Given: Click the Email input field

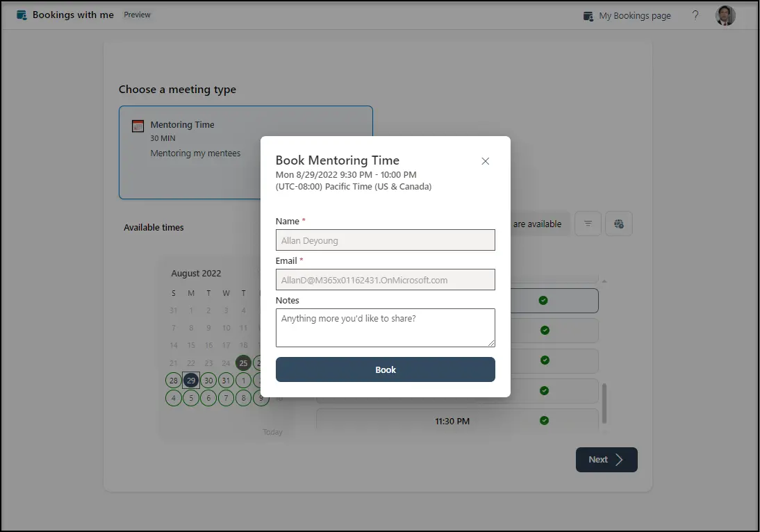Looking at the screenshot, I should click(386, 280).
